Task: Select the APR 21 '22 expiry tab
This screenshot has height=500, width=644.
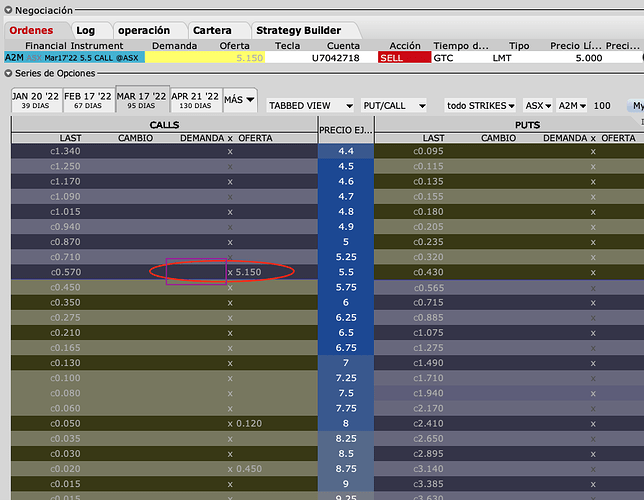Action: click(x=195, y=100)
